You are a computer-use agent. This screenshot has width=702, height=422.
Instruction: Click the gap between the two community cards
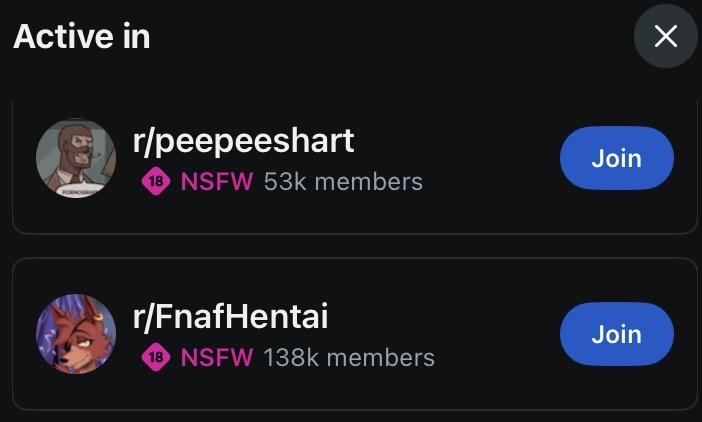tap(350, 246)
